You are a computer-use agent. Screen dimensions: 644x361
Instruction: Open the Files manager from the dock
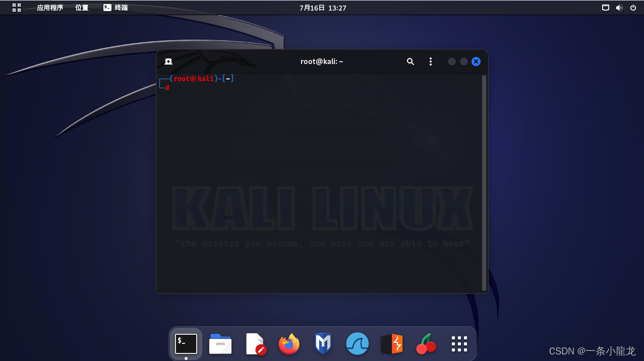pos(220,344)
